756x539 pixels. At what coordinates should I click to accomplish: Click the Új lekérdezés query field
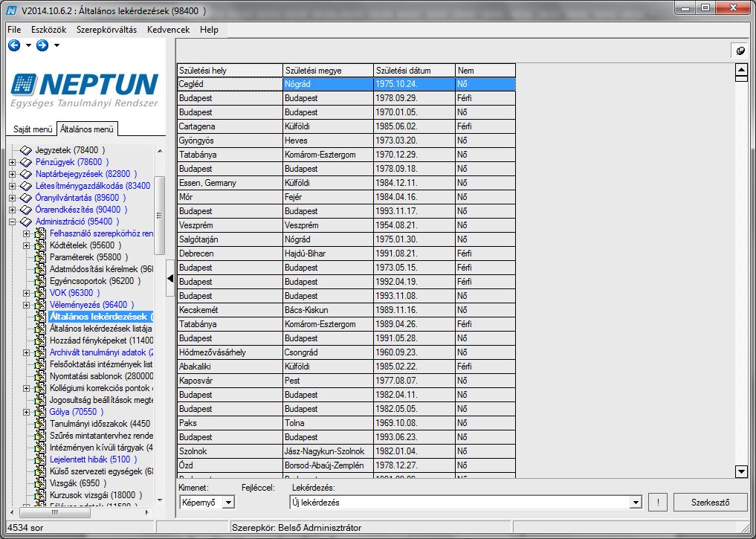click(x=459, y=503)
